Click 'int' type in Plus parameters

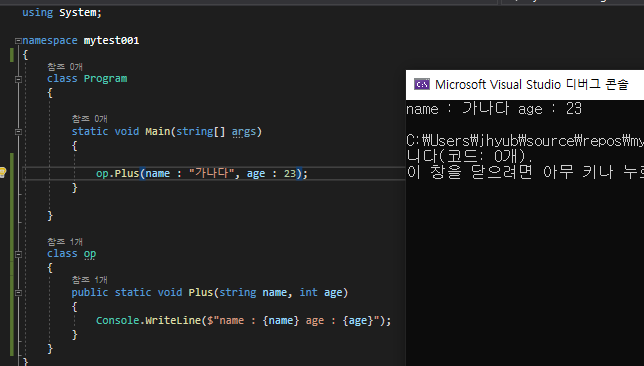(x=308, y=292)
